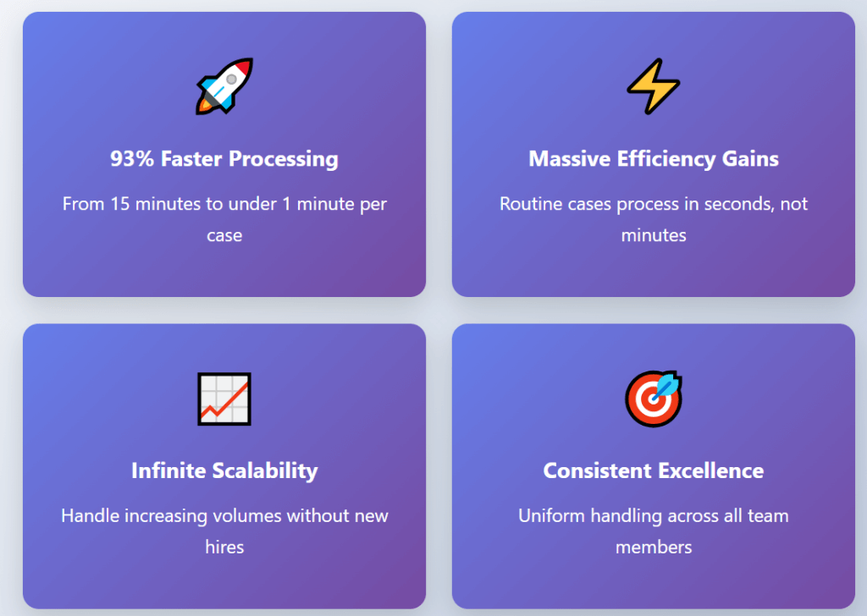Click the Infinite Scalability heading
The height and width of the screenshot is (616, 867).
(224, 471)
